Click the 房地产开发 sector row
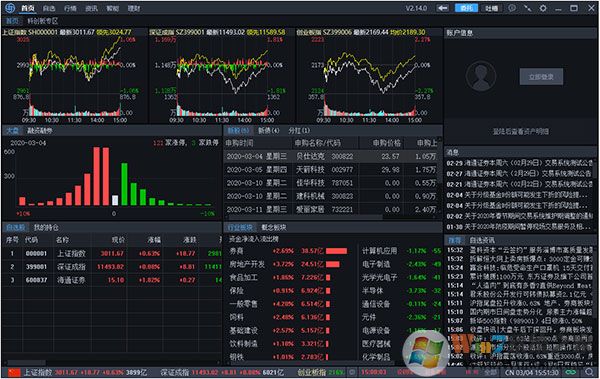 tap(289, 264)
